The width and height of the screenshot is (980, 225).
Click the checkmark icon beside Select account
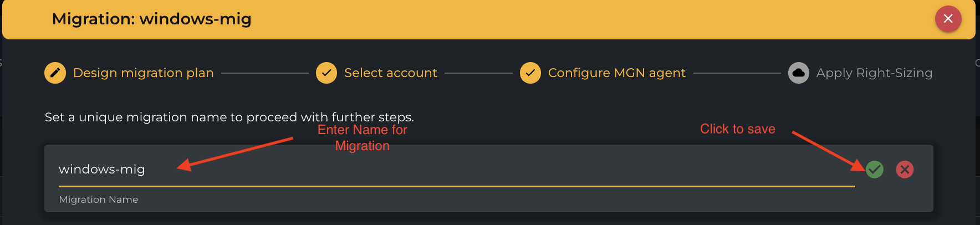(x=326, y=73)
